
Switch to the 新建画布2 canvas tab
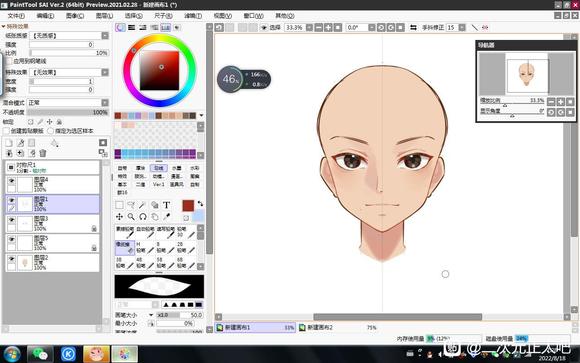(320, 327)
